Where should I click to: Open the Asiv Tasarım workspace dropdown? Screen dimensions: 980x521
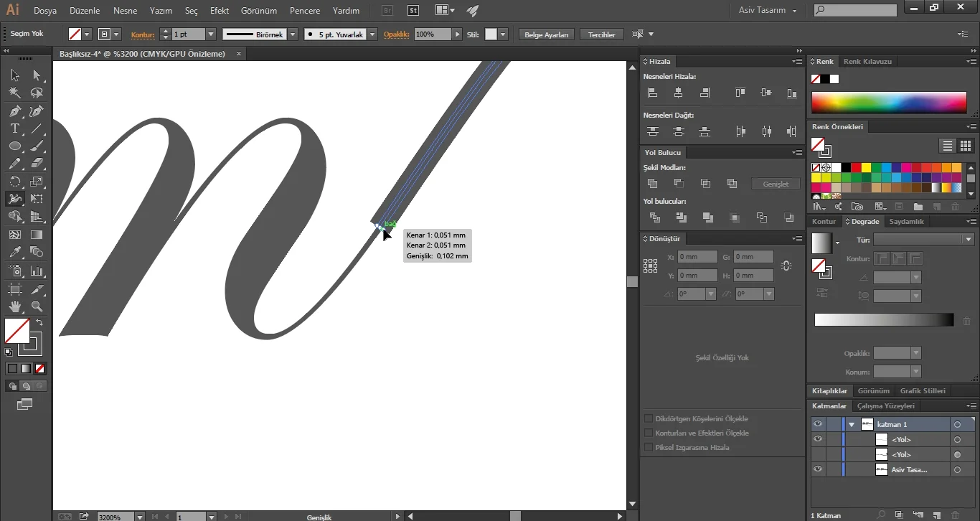[768, 11]
